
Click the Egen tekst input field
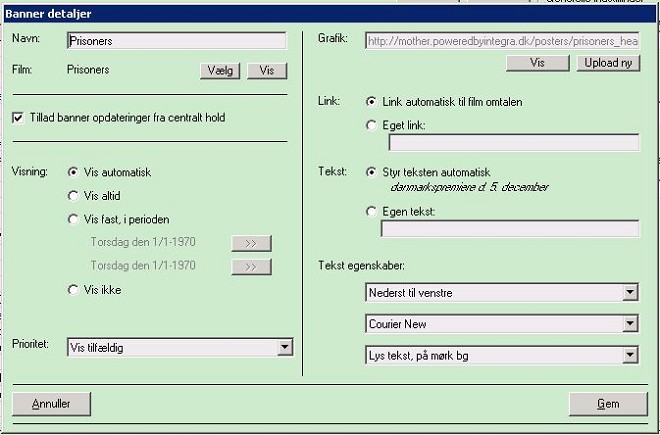pos(510,229)
